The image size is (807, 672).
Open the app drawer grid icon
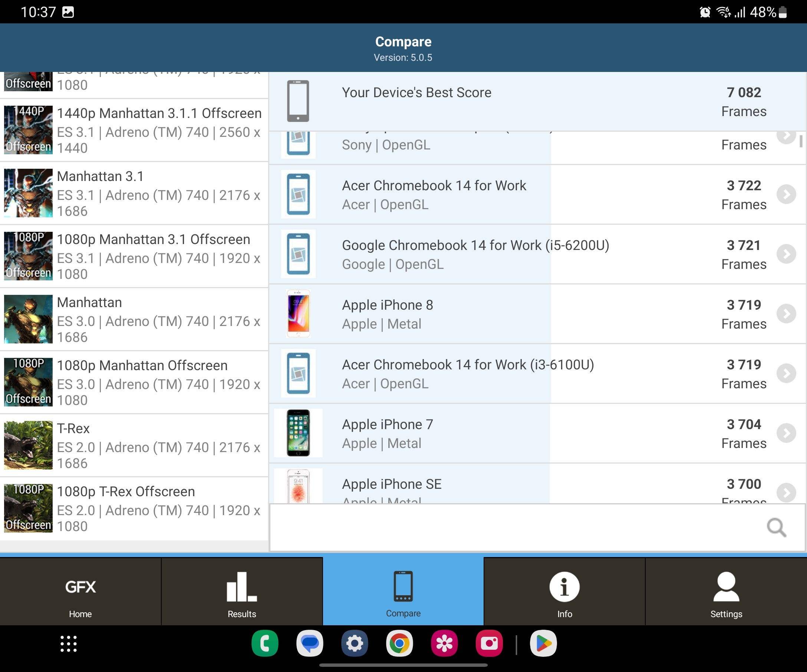point(69,643)
